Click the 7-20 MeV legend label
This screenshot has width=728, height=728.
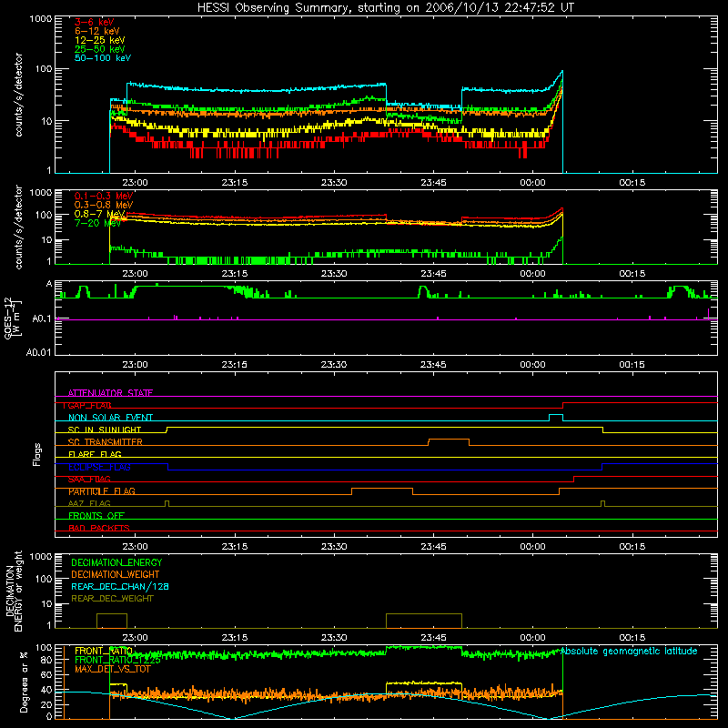[97, 223]
